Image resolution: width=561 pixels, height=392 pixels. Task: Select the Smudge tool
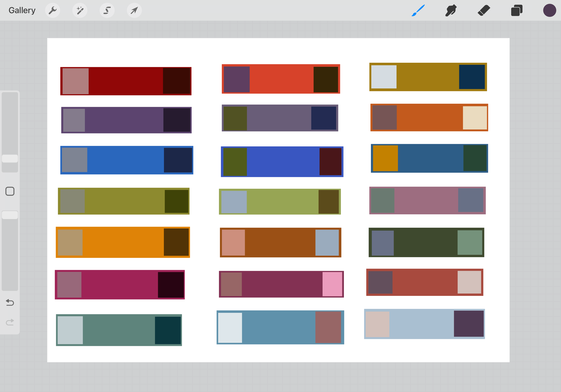451,11
